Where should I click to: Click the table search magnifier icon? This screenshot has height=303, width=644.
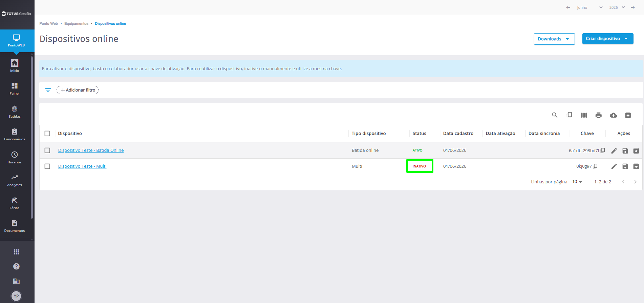[x=555, y=115]
